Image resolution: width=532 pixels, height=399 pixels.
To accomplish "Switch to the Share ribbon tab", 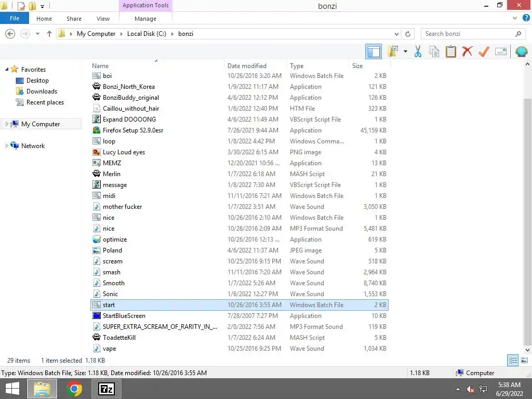I will [x=74, y=19].
